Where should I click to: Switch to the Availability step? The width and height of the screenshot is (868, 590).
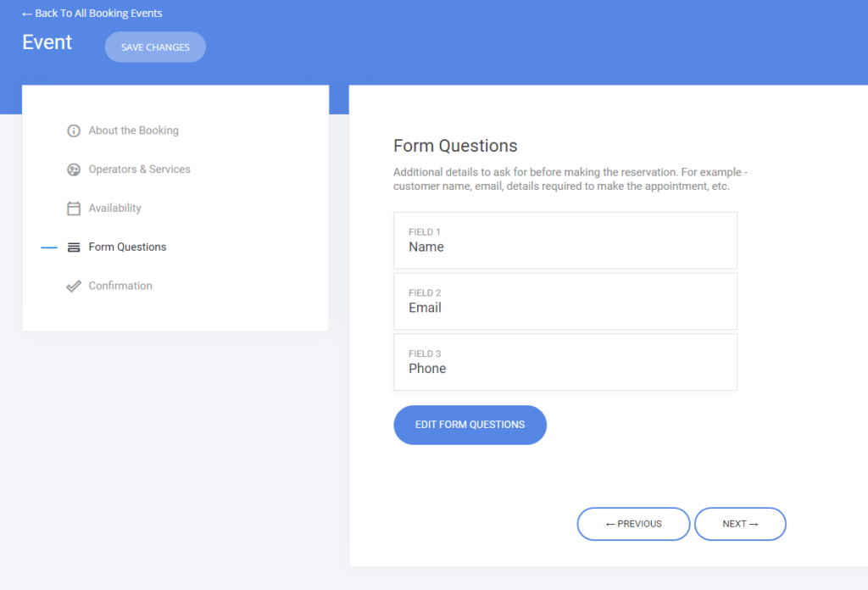114,209
